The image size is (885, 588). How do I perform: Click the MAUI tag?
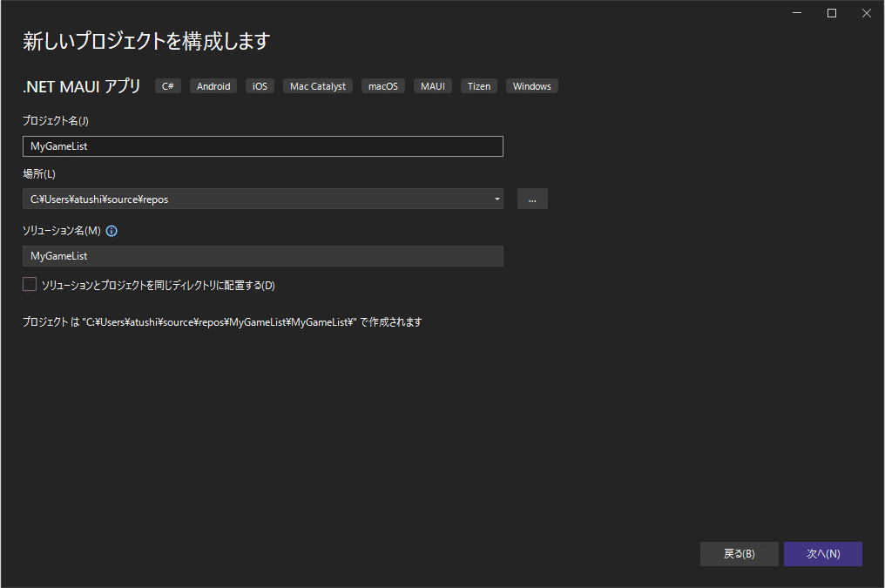(433, 85)
